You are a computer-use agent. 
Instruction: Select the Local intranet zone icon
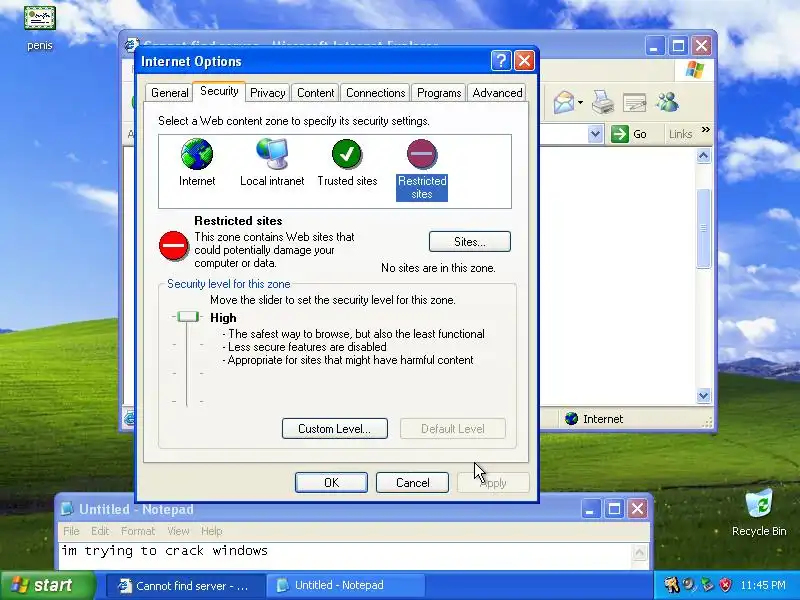pos(272,154)
